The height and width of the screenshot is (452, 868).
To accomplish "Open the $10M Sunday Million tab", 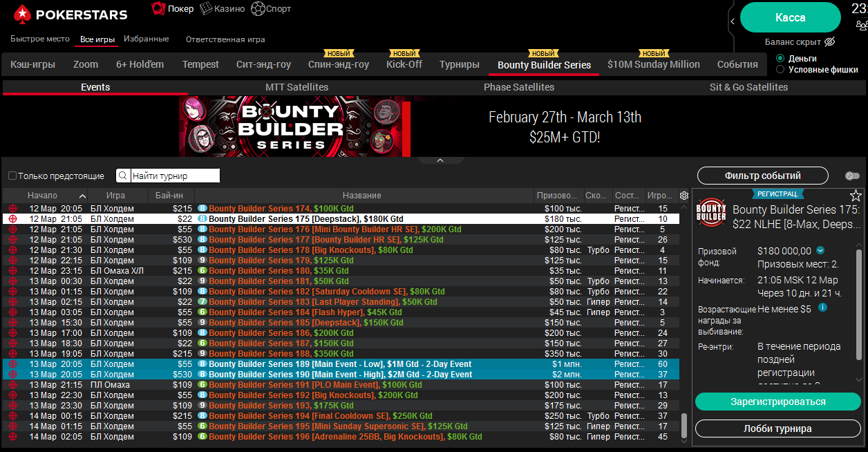I will click(653, 64).
